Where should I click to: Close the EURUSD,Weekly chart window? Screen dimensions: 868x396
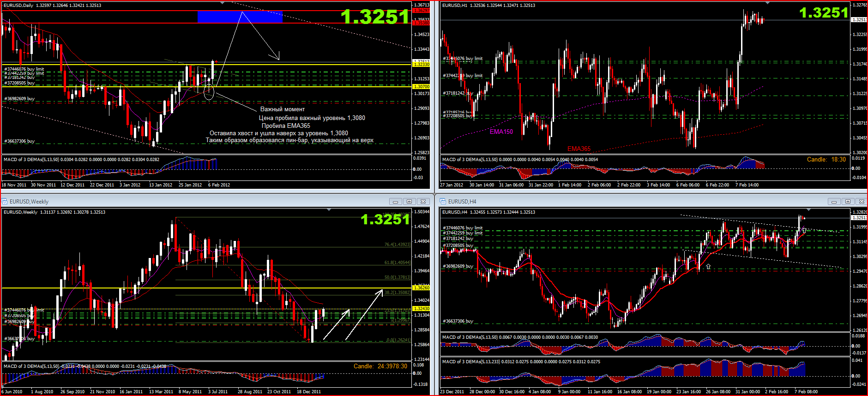point(423,202)
